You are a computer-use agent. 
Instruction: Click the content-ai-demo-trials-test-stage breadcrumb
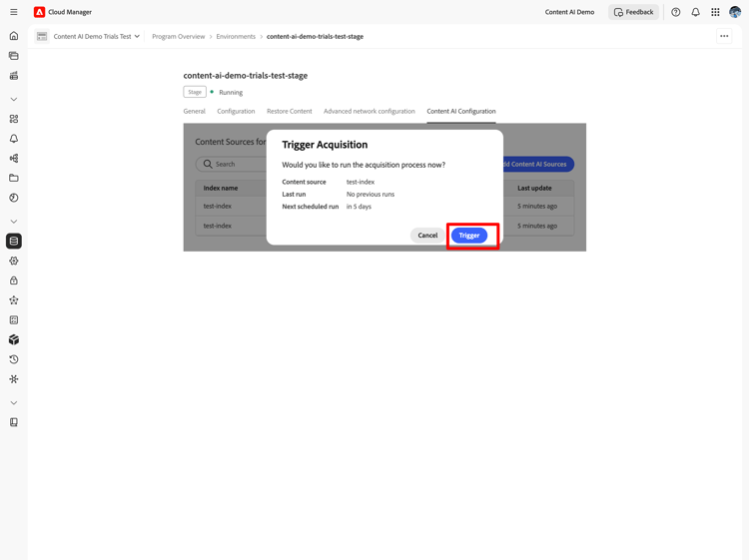315,36
